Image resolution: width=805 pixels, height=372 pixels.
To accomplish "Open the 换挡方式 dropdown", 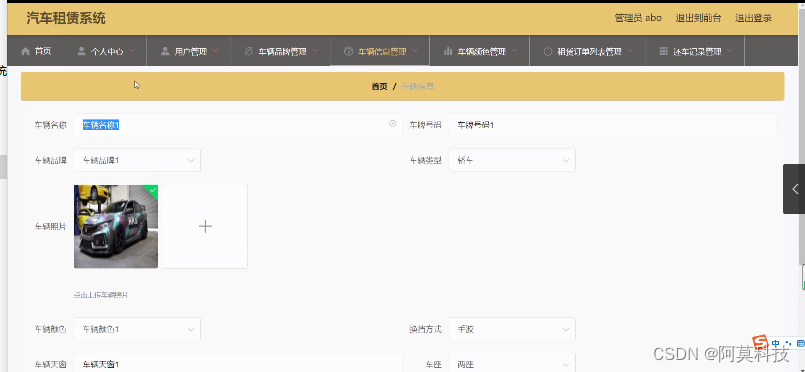I will 512,329.
